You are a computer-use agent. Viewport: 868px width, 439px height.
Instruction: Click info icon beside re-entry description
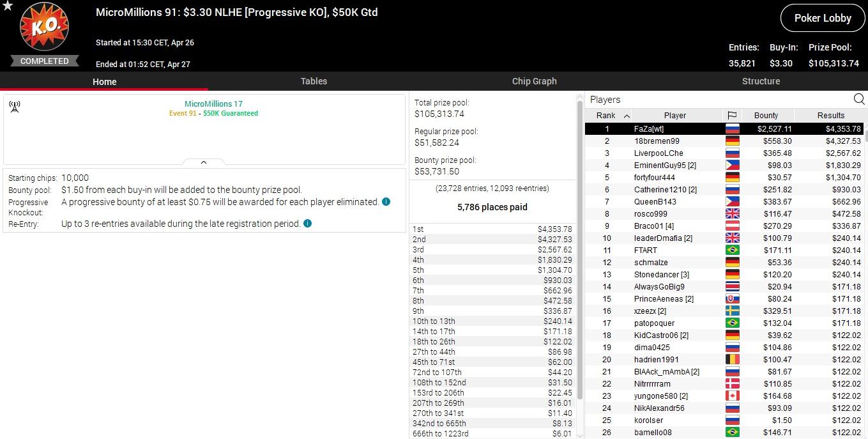coord(308,224)
